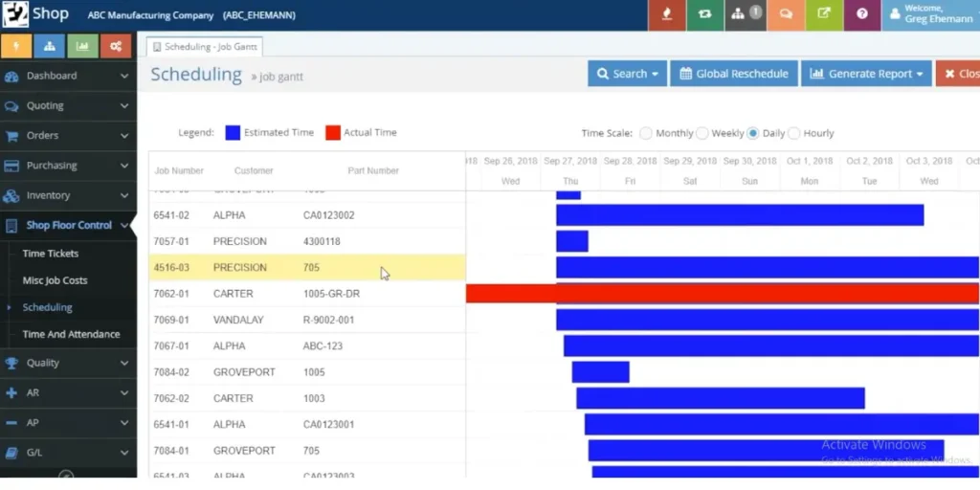
Task: Open Time And Attendance in the sidebar
Action: tap(71, 334)
